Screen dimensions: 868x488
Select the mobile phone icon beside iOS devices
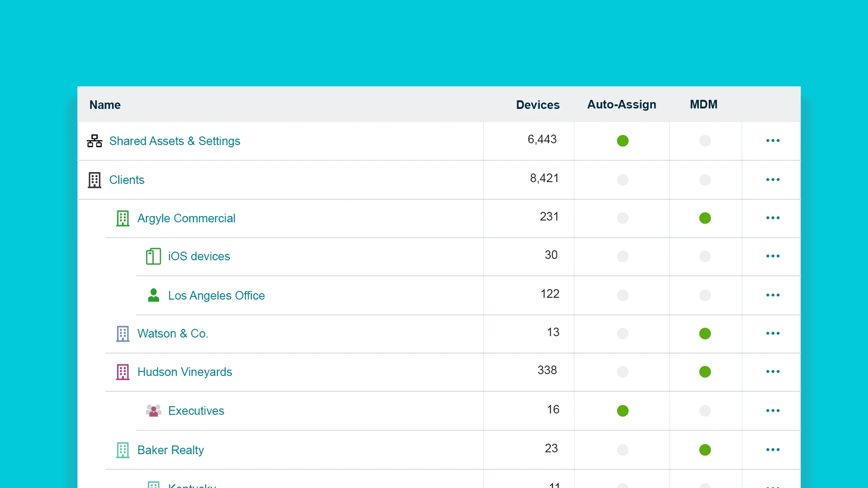153,256
